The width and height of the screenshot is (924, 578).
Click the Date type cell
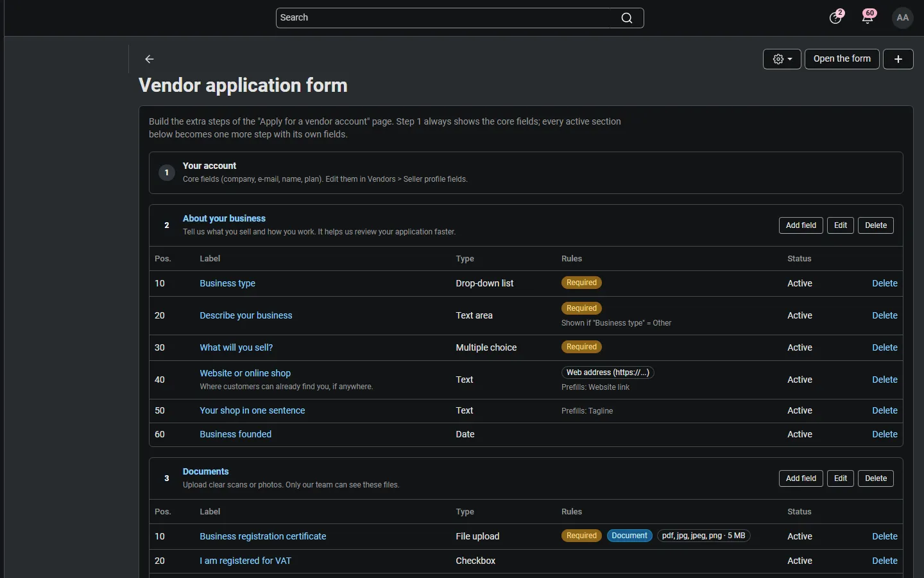(465, 434)
